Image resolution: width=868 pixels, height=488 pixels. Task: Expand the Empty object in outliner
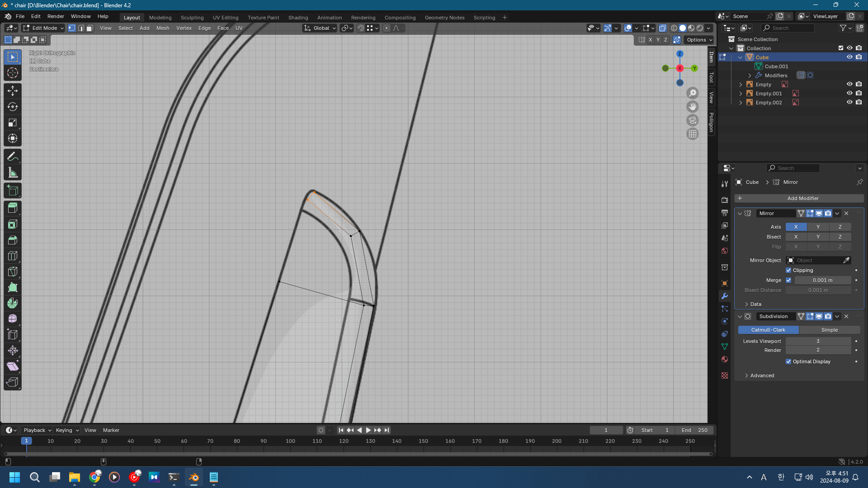click(741, 84)
